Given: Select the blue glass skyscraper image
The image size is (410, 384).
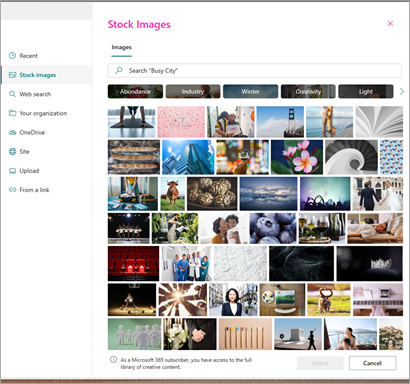Looking at the screenshot, I should 188,157.
